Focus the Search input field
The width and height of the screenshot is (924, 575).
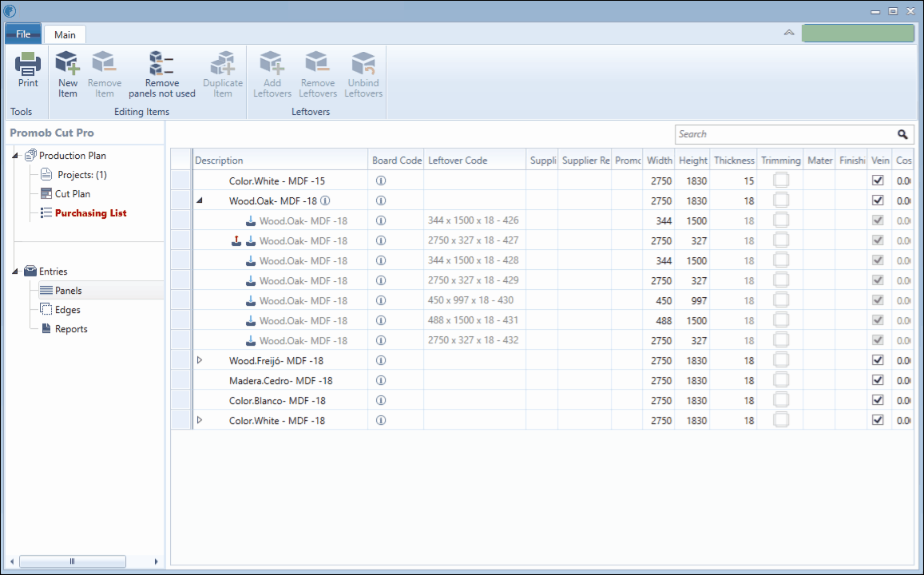pos(785,134)
